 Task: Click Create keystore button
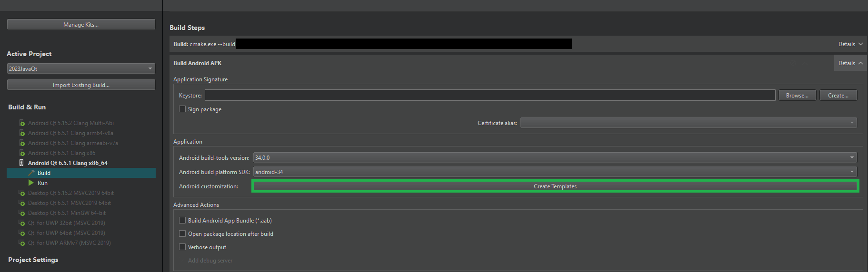(x=838, y=95)
